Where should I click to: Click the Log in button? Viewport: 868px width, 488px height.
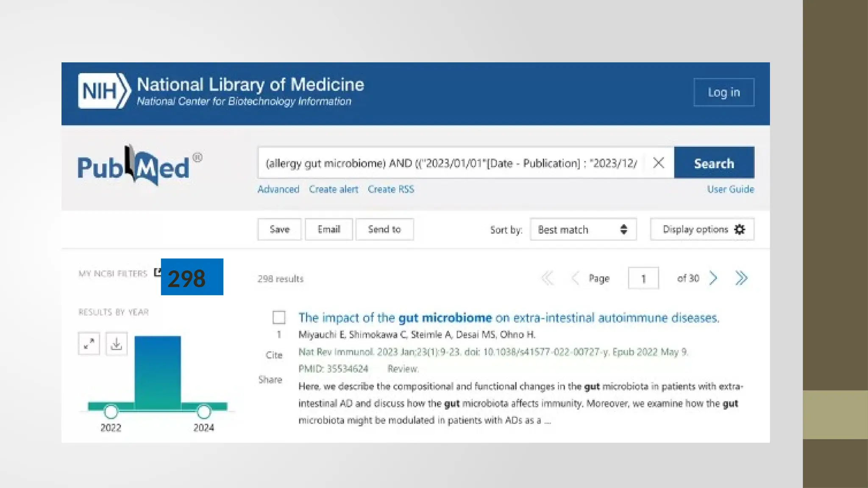click(723, 92)
